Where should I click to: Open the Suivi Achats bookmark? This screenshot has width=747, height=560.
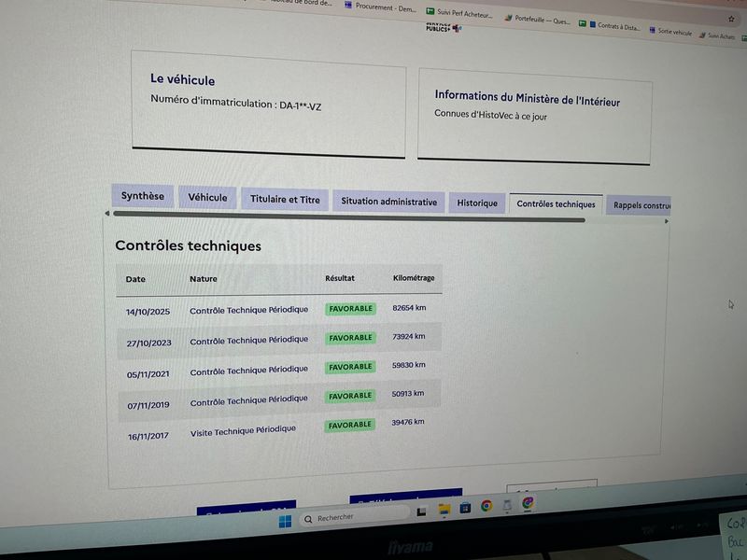click(x=717, y=35)
